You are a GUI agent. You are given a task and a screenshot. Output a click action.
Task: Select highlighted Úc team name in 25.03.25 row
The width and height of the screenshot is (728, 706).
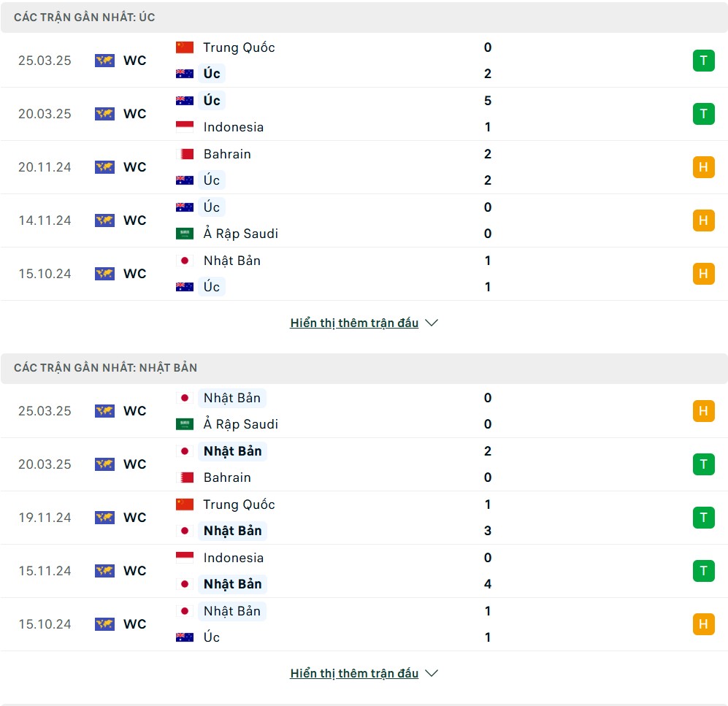click(x=212, y=73)
